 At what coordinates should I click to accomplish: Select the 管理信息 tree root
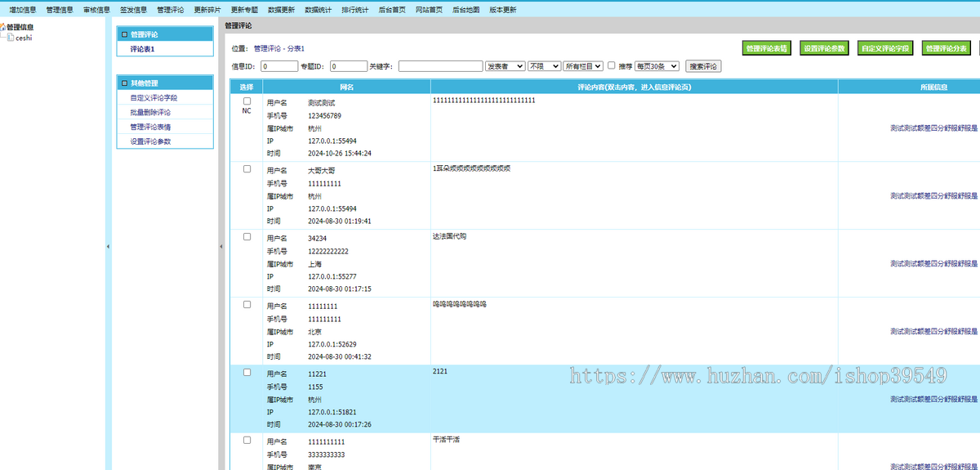20,27
